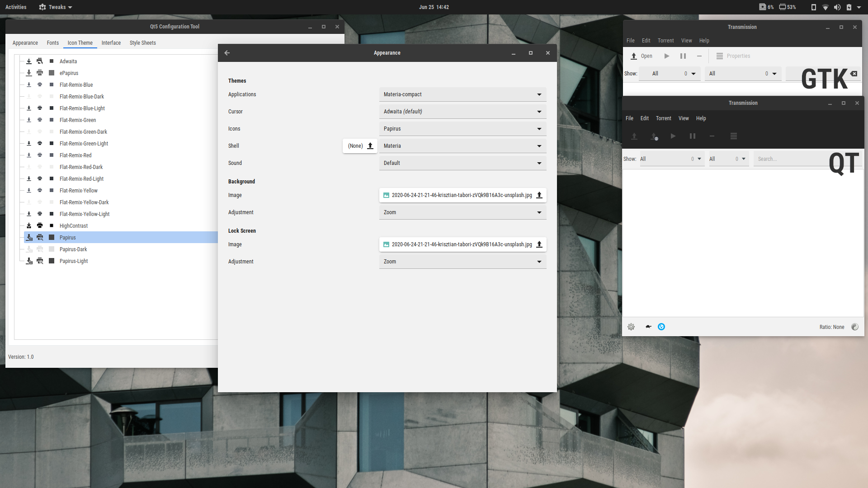Open first Show filter dropdown in GTK Transmission

tap(670, 74)
